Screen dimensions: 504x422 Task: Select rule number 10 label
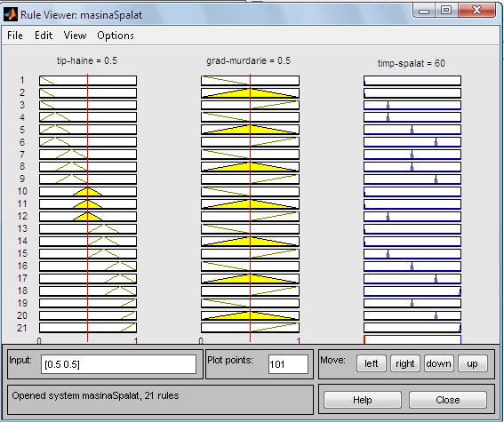[22, 191]
